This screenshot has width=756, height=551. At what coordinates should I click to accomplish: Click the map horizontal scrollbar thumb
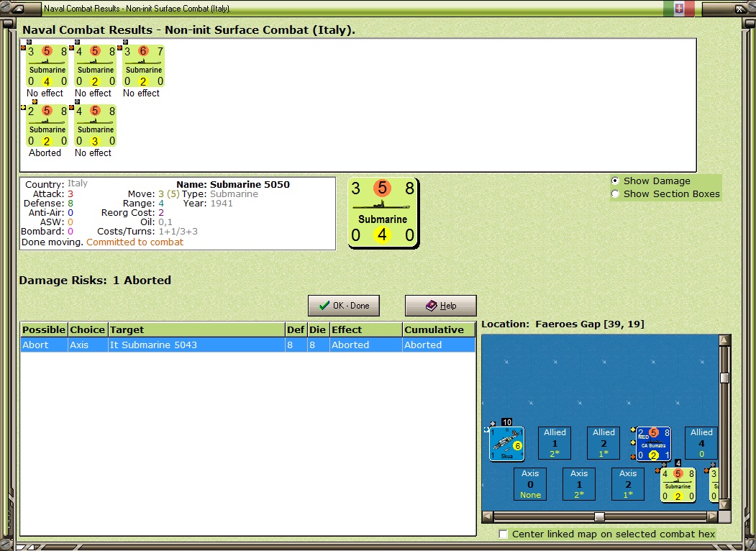coord(599,516)
